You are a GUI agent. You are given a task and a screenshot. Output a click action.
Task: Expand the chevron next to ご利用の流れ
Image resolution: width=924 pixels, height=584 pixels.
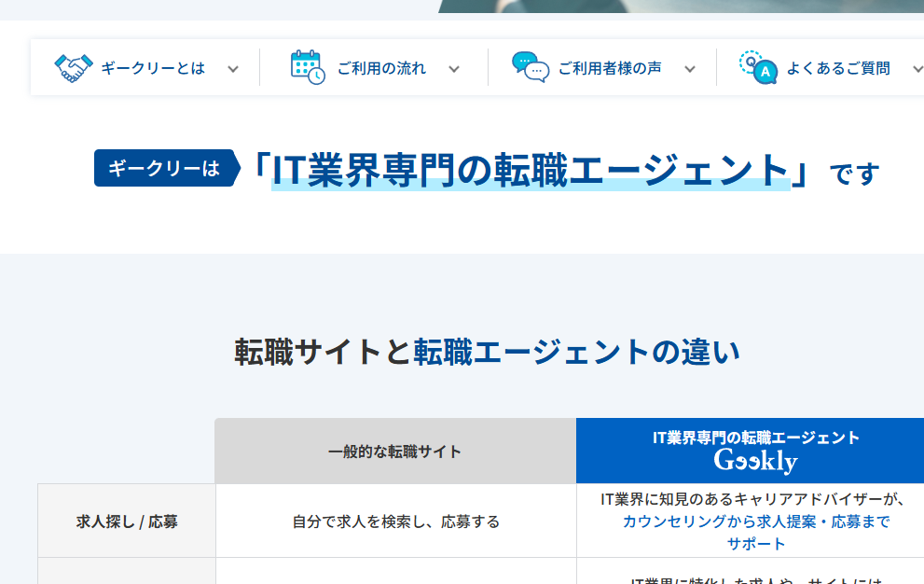pos(454,69)
